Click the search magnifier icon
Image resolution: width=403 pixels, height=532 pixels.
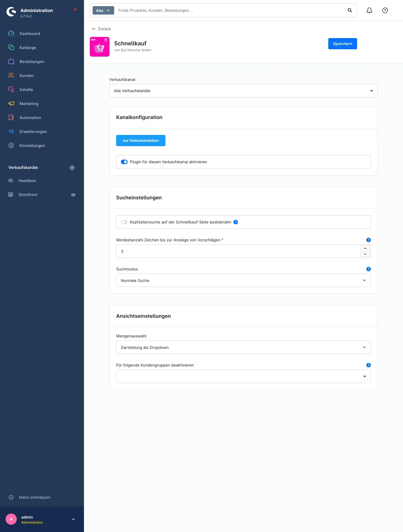click(350, 10)
